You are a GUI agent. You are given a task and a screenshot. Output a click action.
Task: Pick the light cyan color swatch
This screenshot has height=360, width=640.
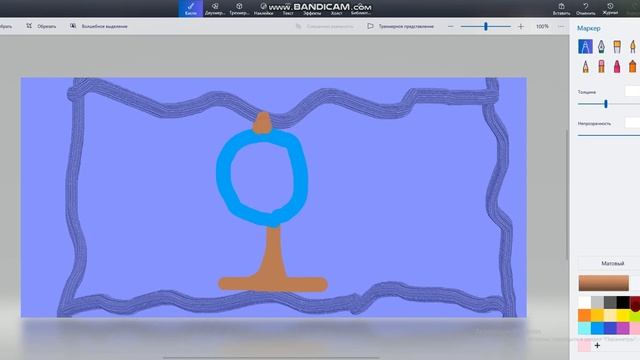pyautogui.click(x=584, y=328)
